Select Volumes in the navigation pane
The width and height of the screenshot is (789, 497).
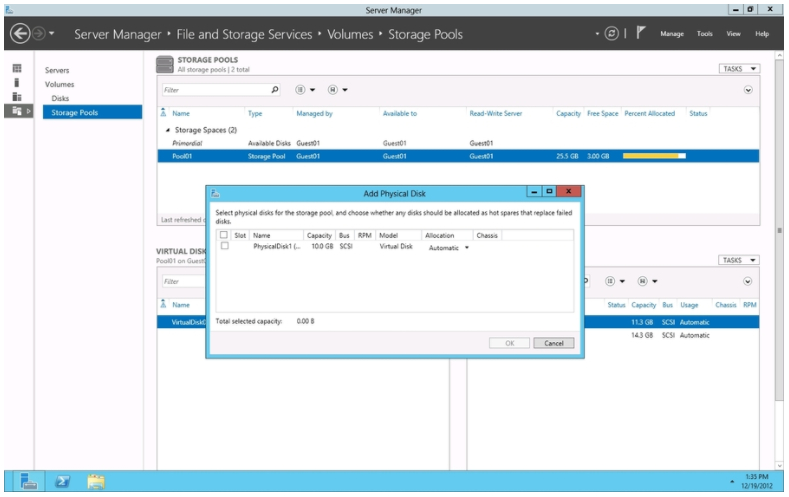tap(59, 85)
